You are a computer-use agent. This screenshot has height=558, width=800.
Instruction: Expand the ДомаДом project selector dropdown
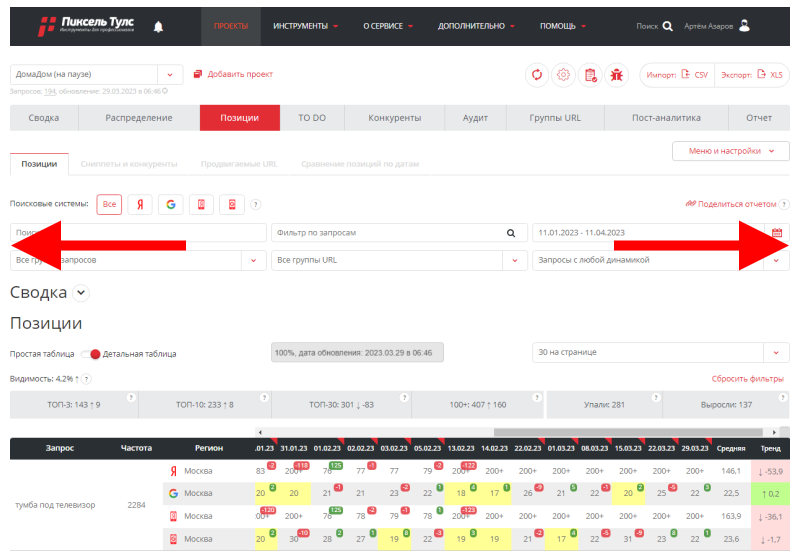(x=170, y=74)
